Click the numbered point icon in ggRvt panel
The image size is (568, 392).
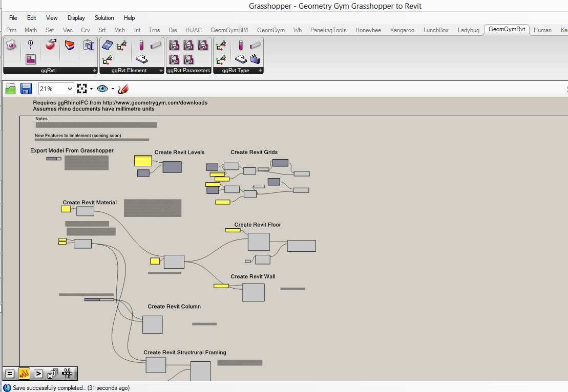tap(30, 45)
